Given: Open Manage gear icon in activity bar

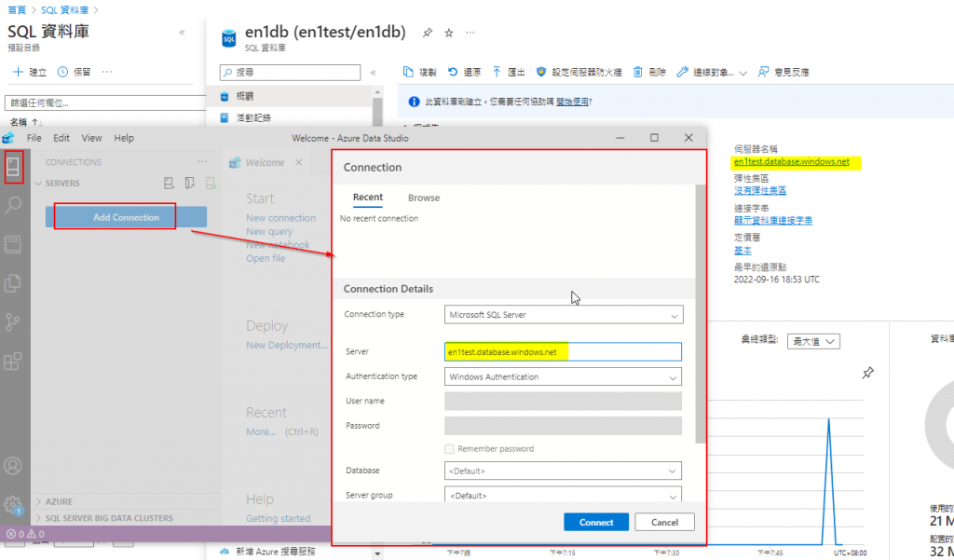Looking at the screenshot, I should tap(13, 505).
